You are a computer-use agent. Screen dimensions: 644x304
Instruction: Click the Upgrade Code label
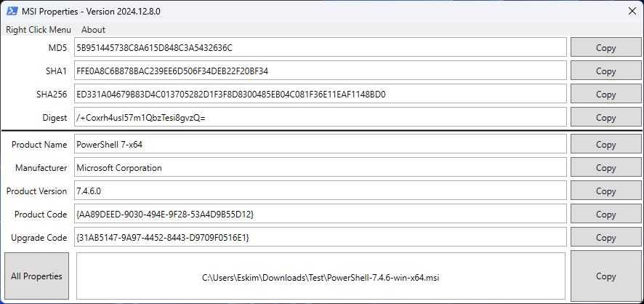pyautogui.click(x=39, y=238)
